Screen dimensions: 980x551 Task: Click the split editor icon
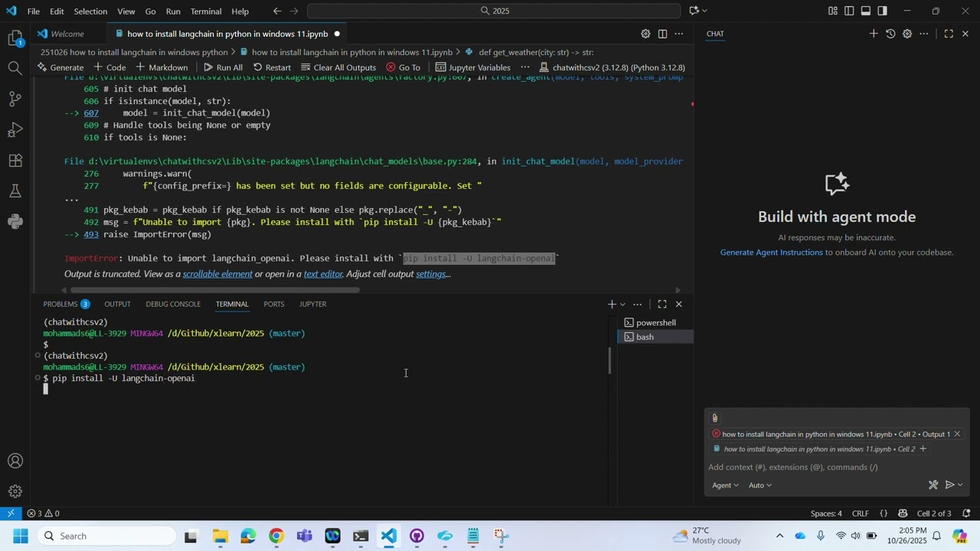tap(662, 34)
